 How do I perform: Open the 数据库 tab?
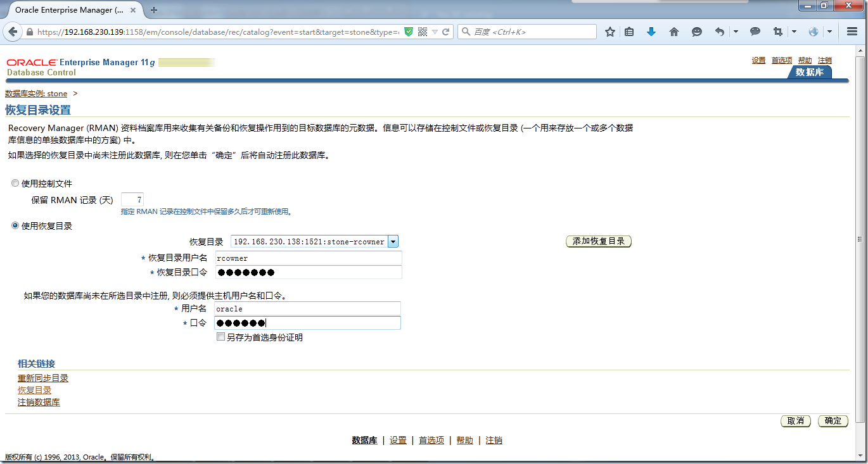pos(809,72)
